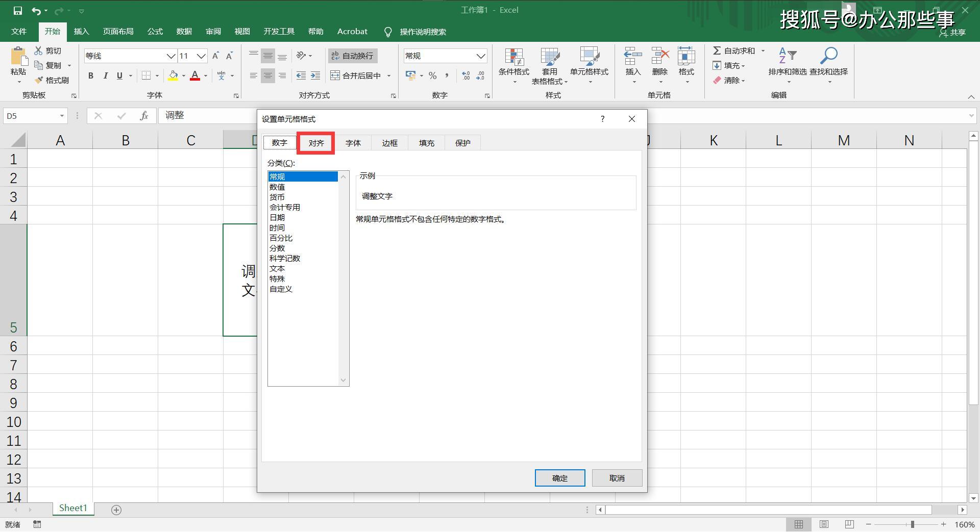980x532 pixels.
Task: Click the comma style icon
Action: tap(447, 75)
